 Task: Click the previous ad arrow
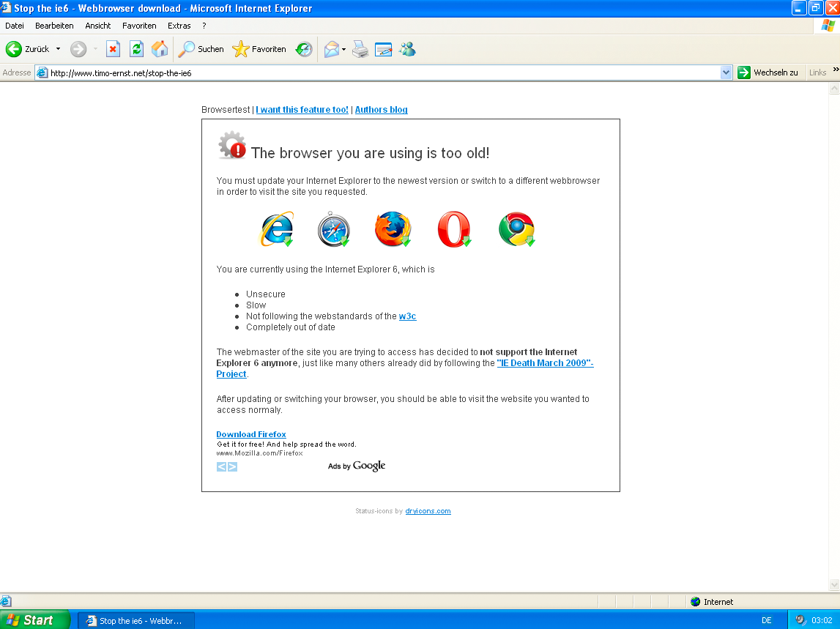coord(221,466)
